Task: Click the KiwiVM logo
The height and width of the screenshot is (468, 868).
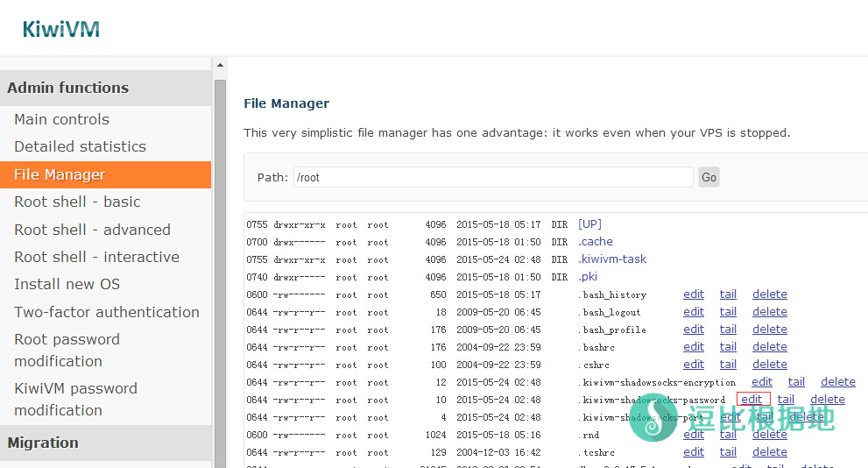Action: (61, 29)
